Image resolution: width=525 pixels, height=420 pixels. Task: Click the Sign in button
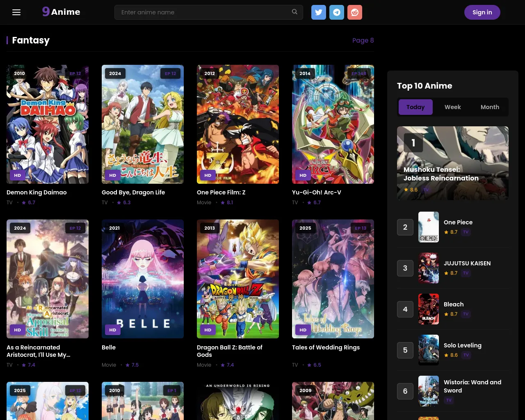tap(482, 12)
